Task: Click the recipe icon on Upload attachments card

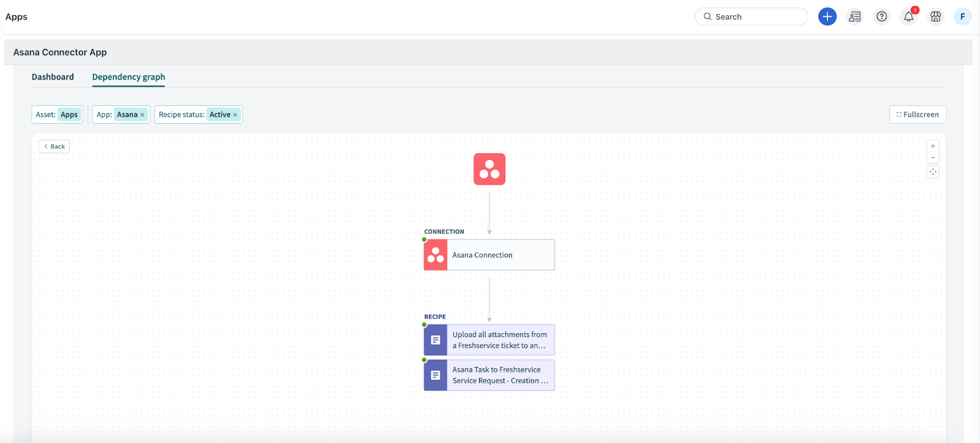Action: [435, 340]
